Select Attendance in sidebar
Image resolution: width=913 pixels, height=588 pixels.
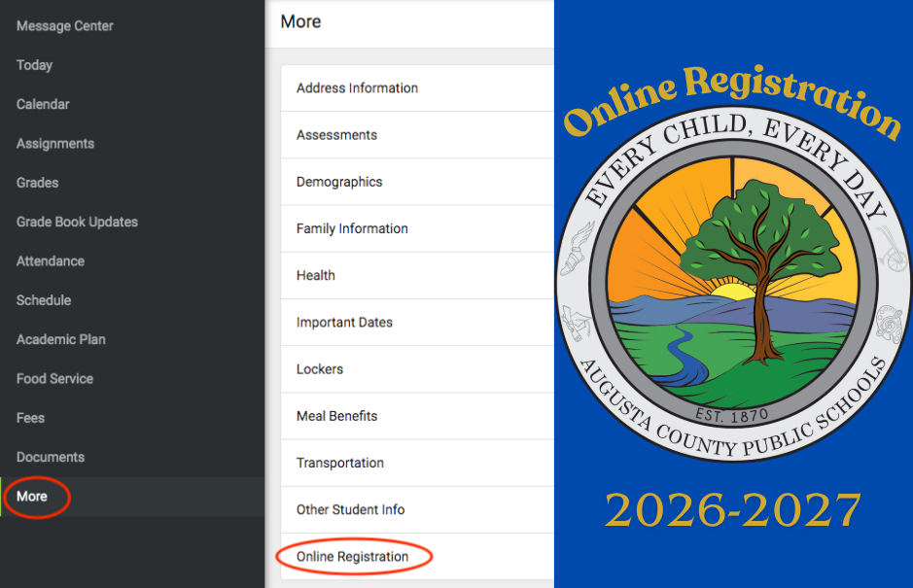pyautogui.click(x=51, y=260)
